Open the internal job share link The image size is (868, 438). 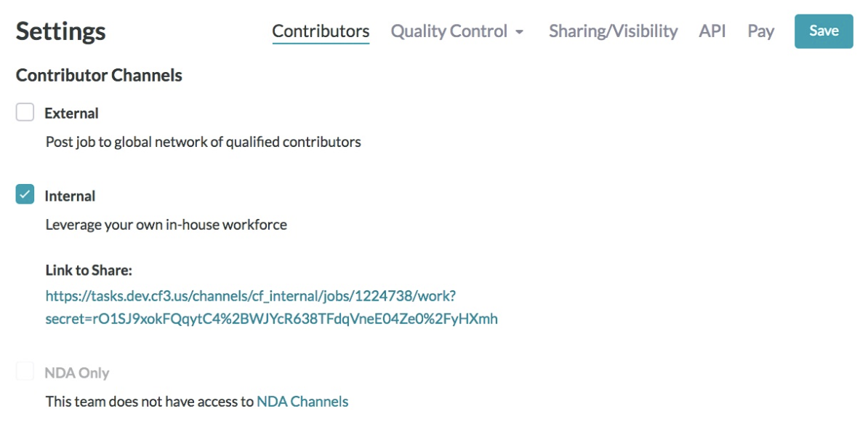(x=271, y=307)
